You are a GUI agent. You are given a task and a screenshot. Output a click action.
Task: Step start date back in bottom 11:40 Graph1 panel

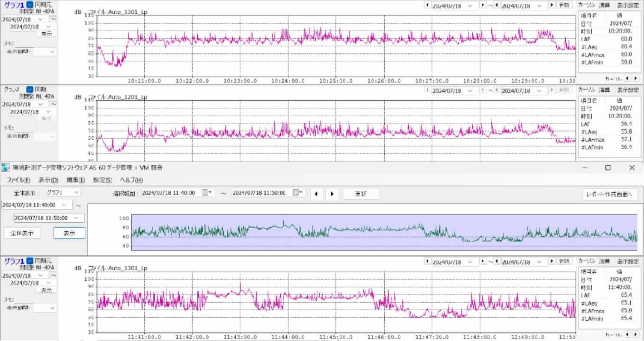click(428, 261)
